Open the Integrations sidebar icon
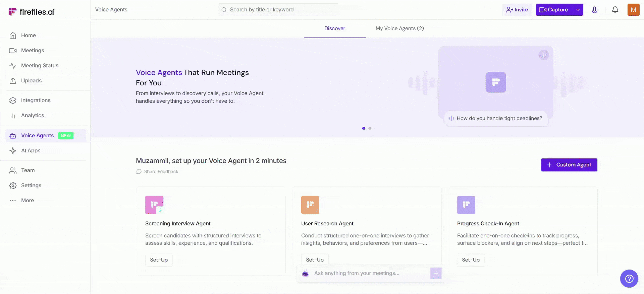The height and width of the screenshot is (294, 644). click(13, 100)
